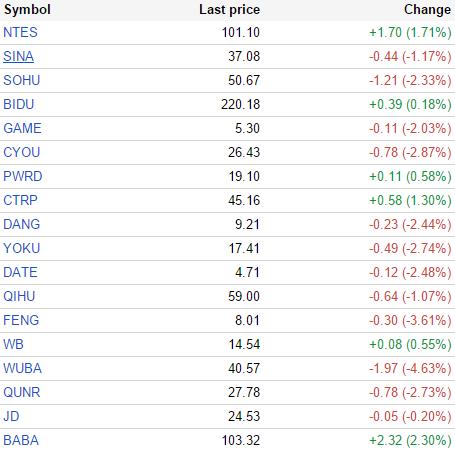Screen dimensions: 455x452
Task: Sort by the Last price column header
Action: (x=229, y=10)
